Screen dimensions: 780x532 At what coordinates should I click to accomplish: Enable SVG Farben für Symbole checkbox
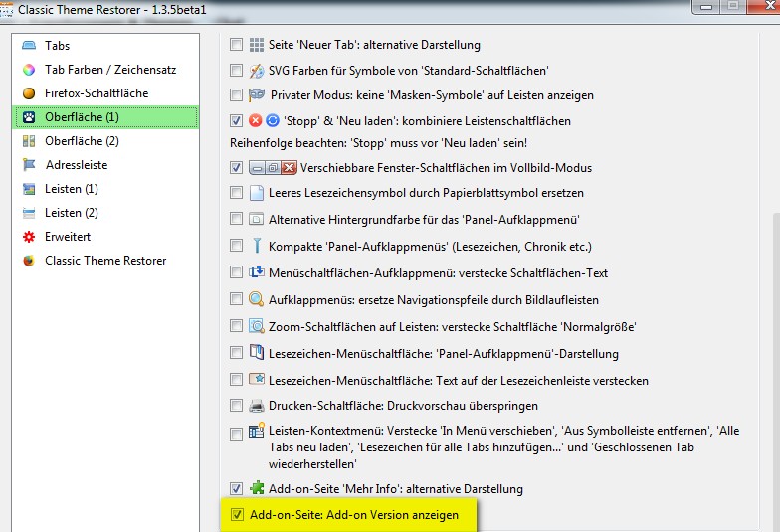237,70
